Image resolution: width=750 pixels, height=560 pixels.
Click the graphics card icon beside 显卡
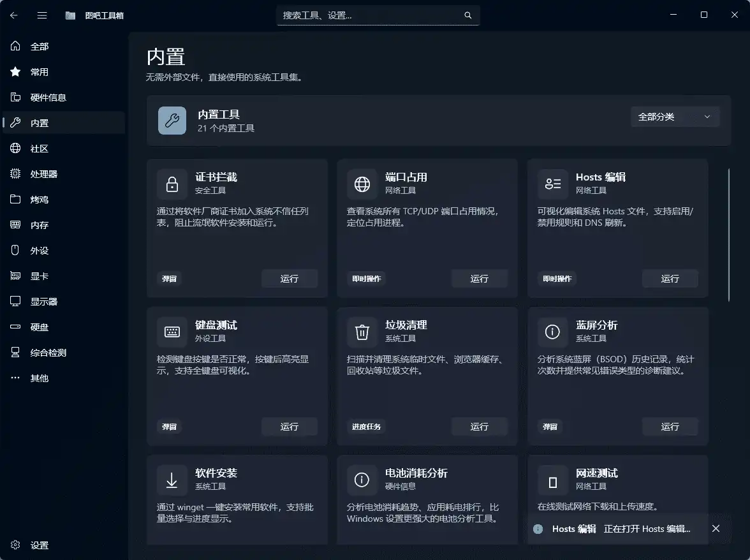15,276
